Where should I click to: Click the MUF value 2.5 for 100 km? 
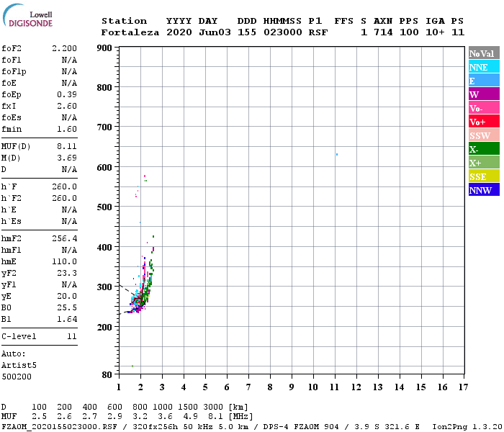[x=39, y=417]
